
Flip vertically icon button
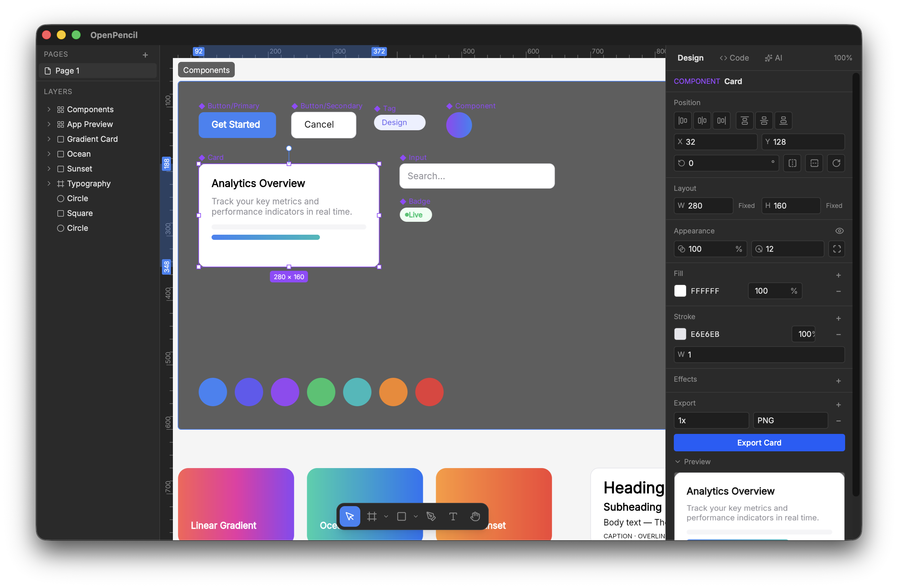click(x=814, y=163)
